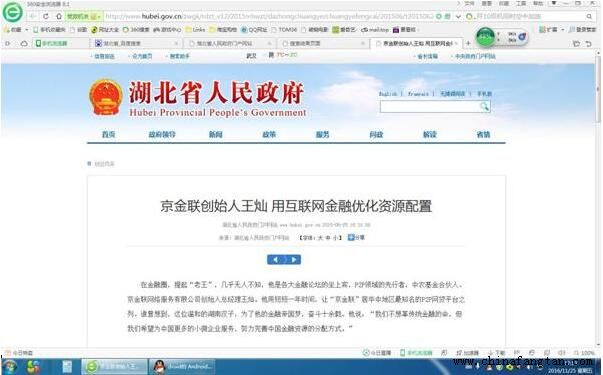Click the magnifier icon in site search

tap(485, 107)
